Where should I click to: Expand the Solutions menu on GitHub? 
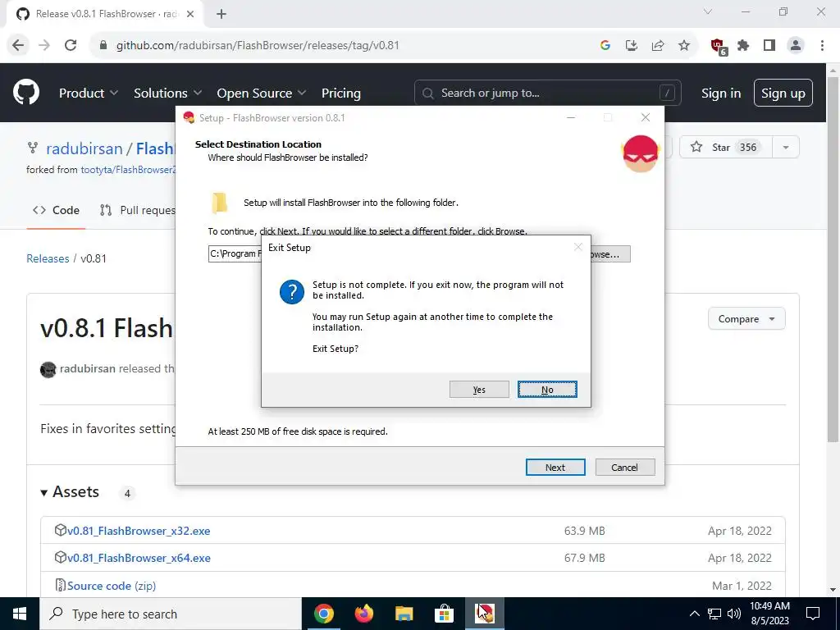167,93
